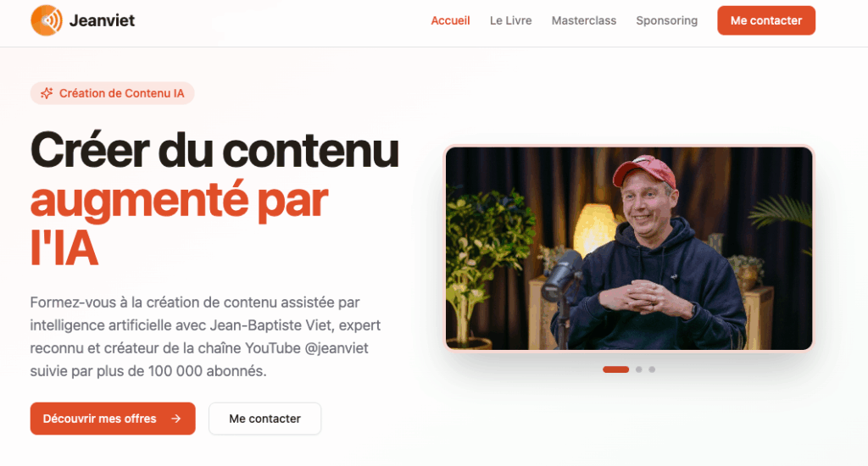Click the orange augmenté par l'IA heading

point(179,225)
